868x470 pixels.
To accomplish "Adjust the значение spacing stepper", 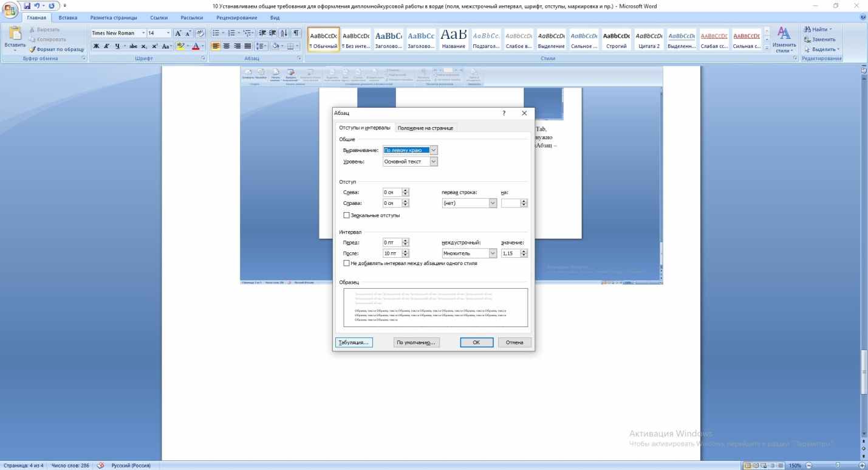I will 524,254.
